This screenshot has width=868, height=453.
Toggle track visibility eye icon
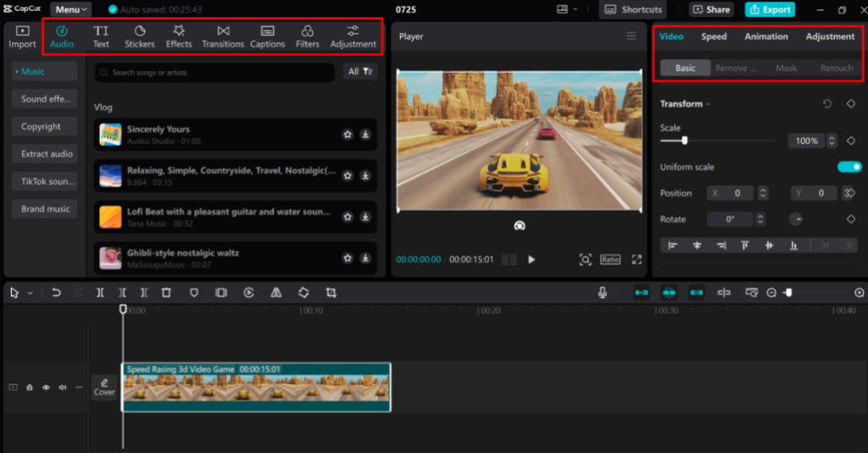pyautogui.click(x=46, y=388)
